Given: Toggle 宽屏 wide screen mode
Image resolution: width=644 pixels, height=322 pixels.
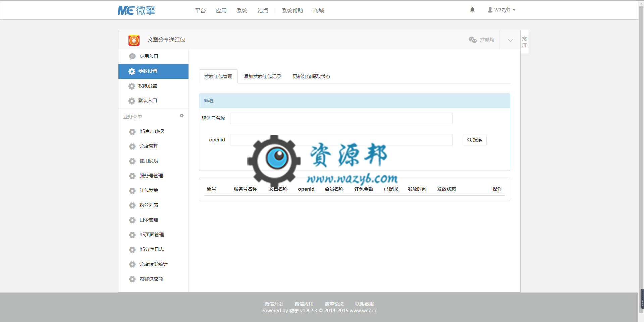Looking at the screenshot, I should [525, 42].
